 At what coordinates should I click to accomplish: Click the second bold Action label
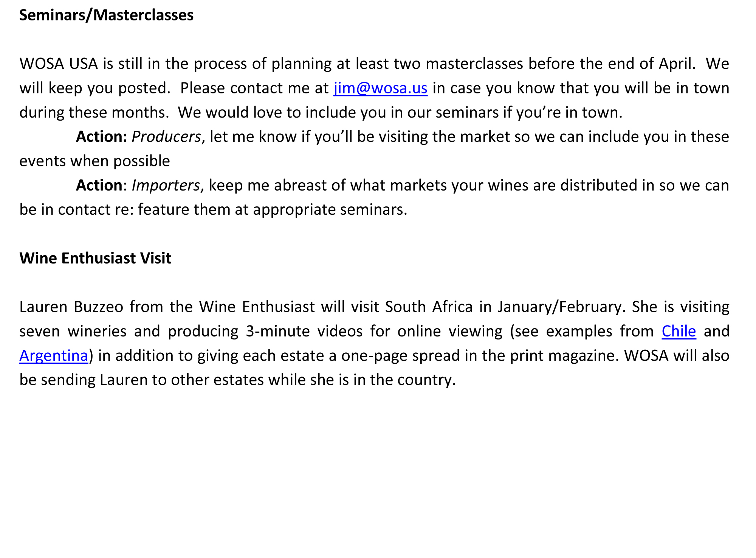point(99,185)
